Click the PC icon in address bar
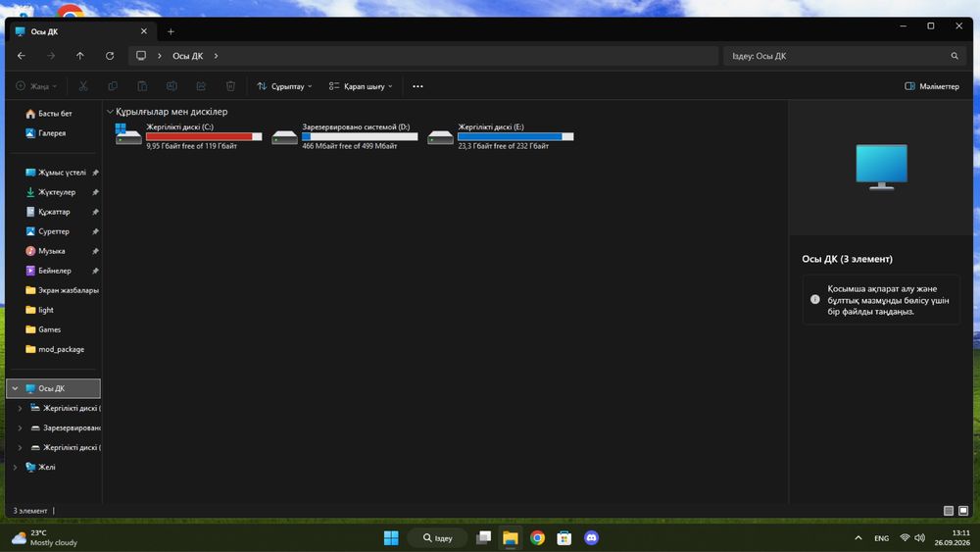980x552 pixels. coord(141,56)
